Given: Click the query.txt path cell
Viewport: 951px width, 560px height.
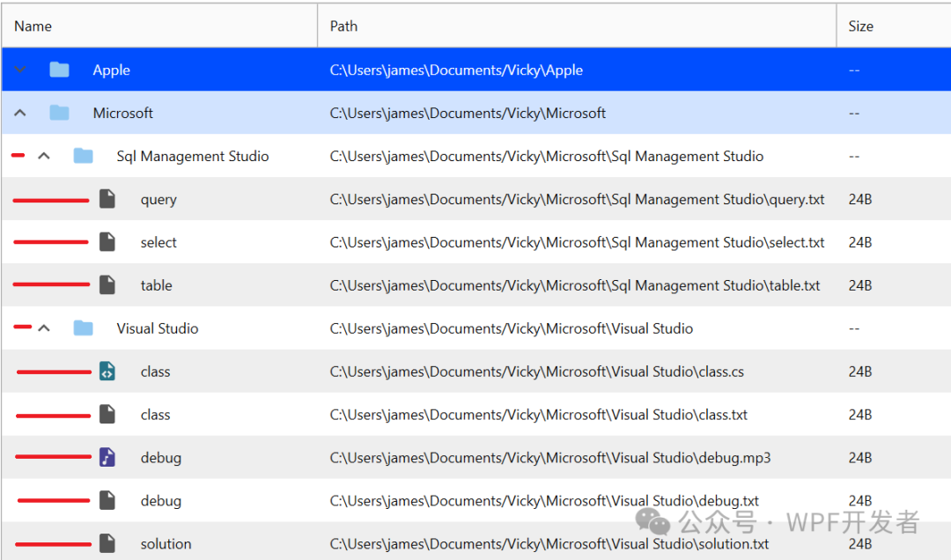Looking at the screenshot, I should [577, 200].
